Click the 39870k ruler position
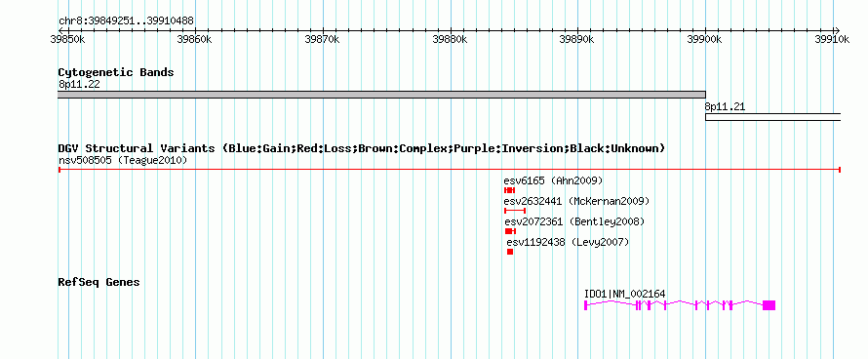Image resolution: width=868 pixels, height=359 pixels. pos(323,39)
